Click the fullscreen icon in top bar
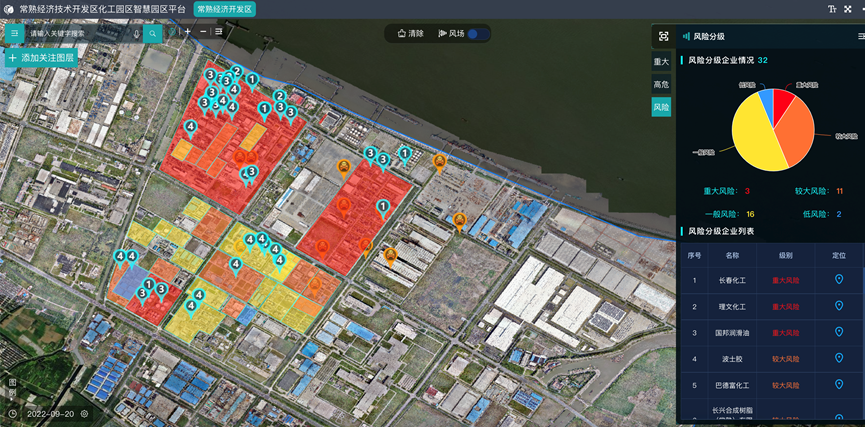865x427 pixels. pyautogui.click(x=848, y=9)
